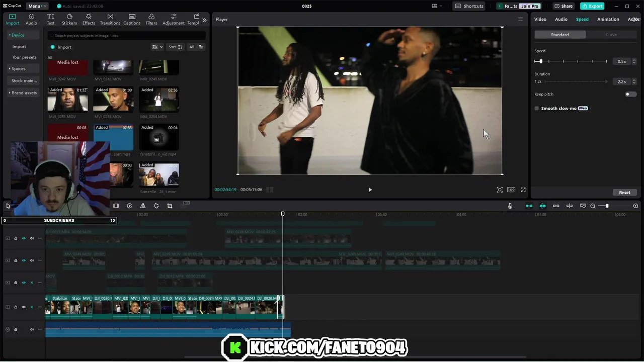Select the Standard speed mode tab
644x362 pixels.
tap(560, 35)
